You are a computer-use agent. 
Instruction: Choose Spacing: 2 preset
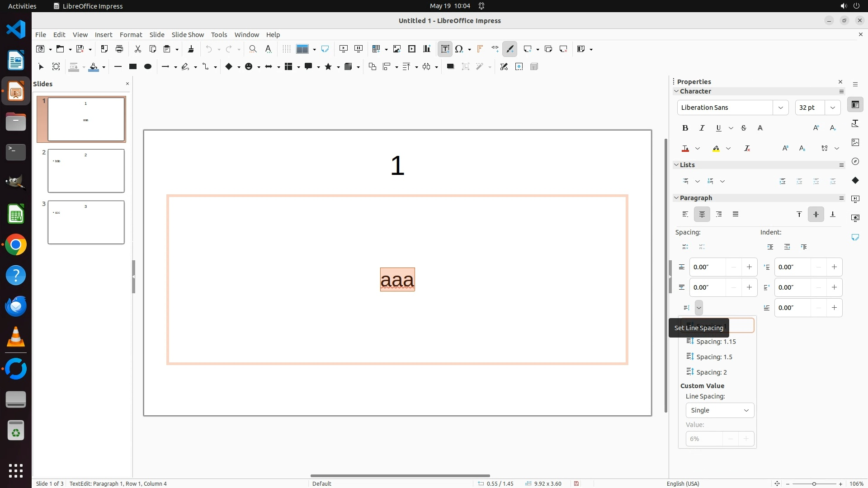coord(711,372)
